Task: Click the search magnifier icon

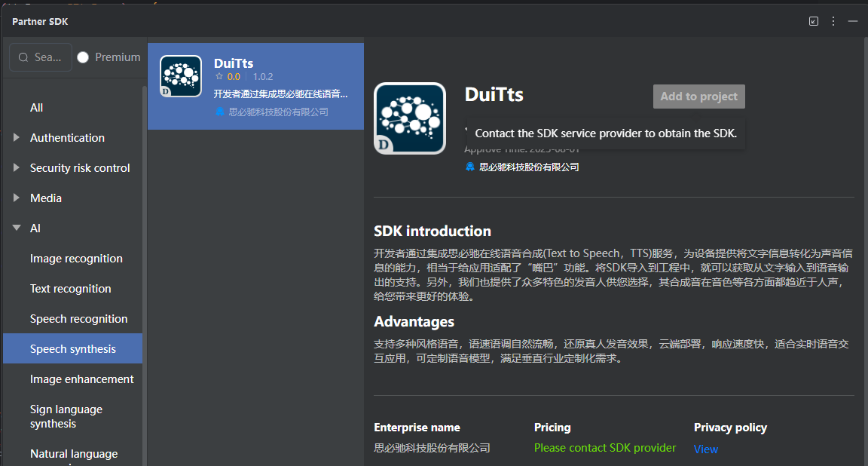Action: (x=23, y=57)
